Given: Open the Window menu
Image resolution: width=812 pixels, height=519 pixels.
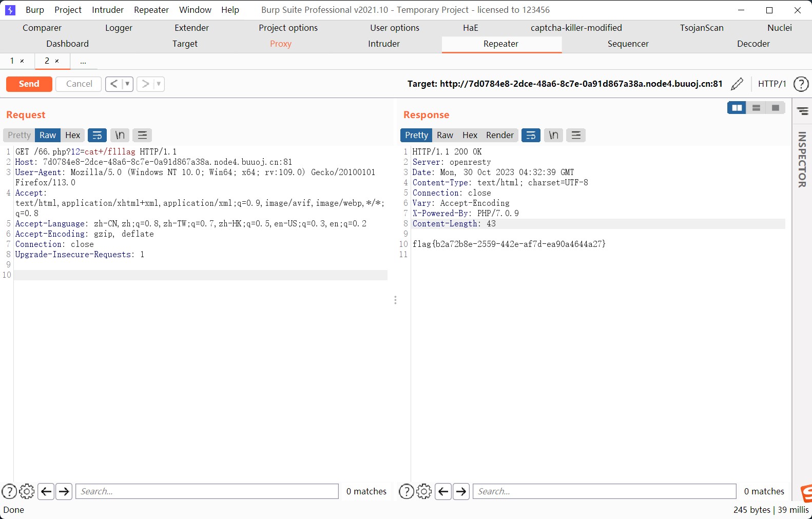Looking at the screenshot, I should pyautogui.click(x=195, y=10).
